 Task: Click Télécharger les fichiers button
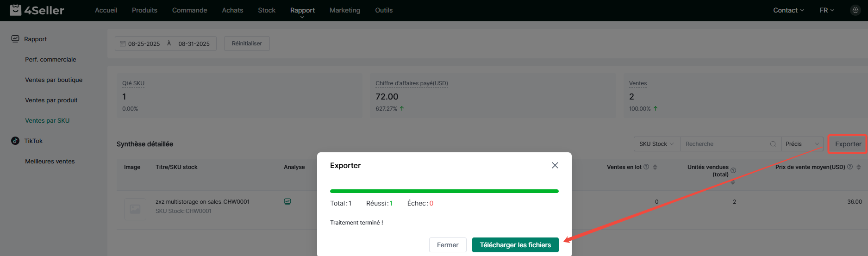click(515, 245)
